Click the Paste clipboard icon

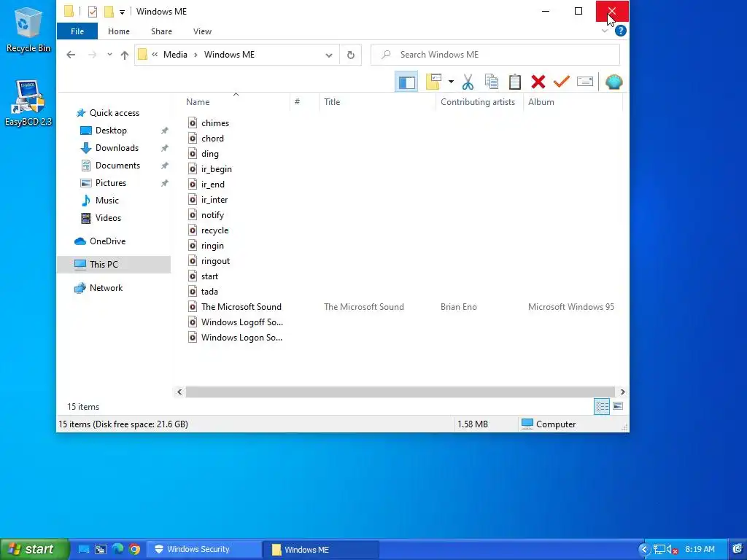click(515, 82)
